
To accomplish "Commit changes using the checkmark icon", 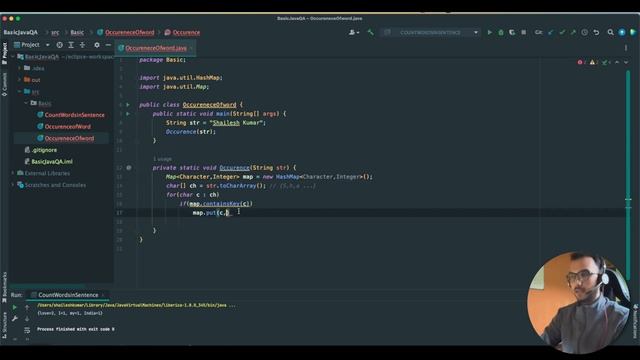I will 562,32.
